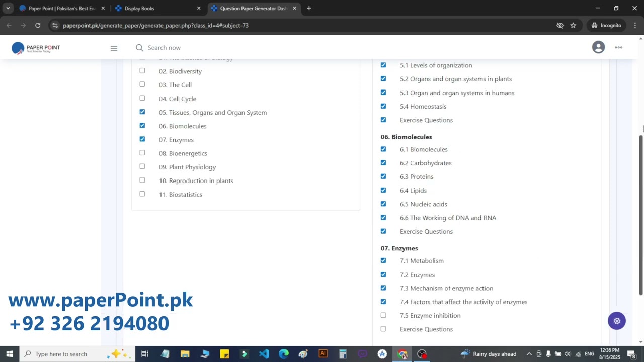Uncheck 5.1 Levels of organization
This screenshot has width=644, height=362.
383,65
